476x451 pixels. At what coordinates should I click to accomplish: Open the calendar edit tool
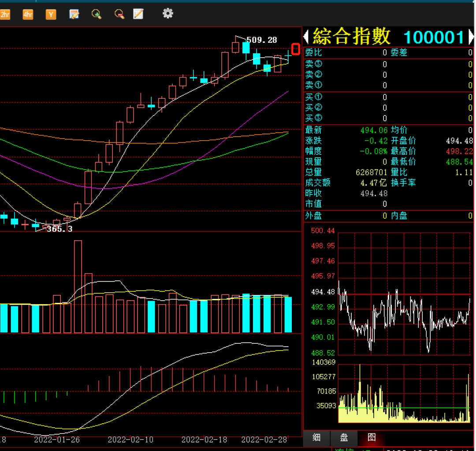pos(74,14)
